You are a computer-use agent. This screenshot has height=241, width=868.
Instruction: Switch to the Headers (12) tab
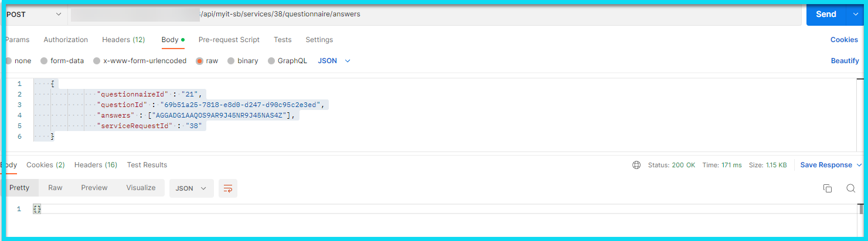[x=123, y=40]
